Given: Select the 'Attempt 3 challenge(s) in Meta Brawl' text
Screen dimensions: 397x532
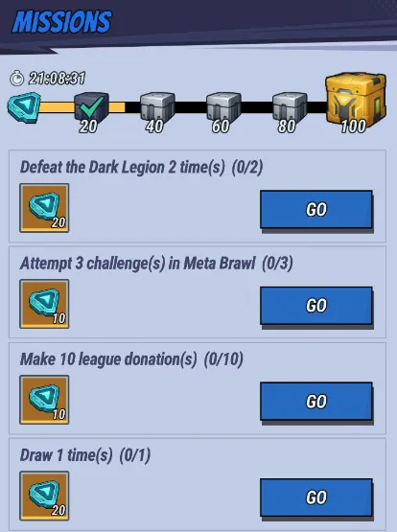Looking at the screenshot, I should pos(137,264).
